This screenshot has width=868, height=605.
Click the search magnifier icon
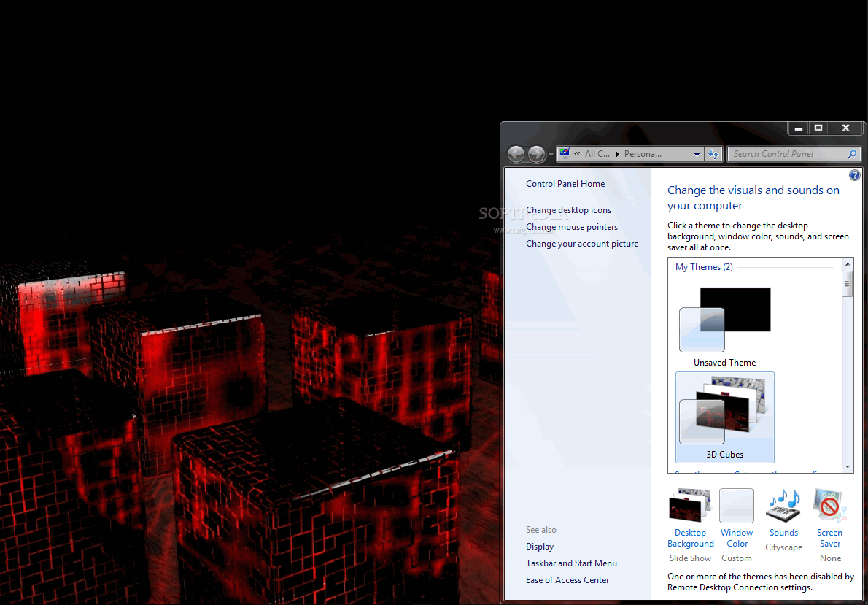tap(853, 154)
